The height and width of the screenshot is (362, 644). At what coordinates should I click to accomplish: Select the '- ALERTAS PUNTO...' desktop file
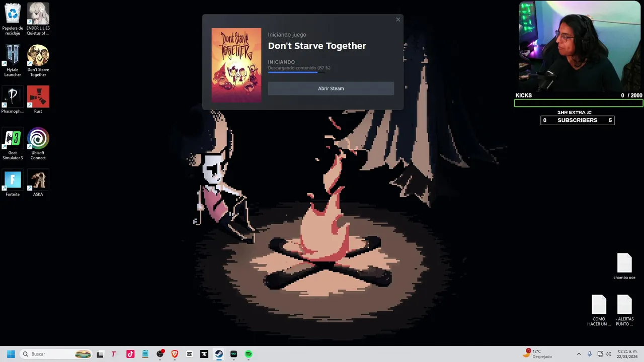[624, 310]
